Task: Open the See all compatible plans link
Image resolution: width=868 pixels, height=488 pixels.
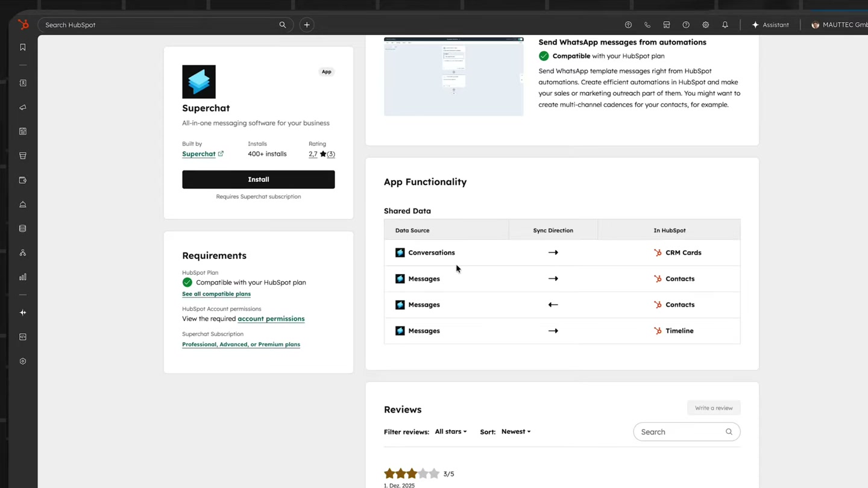Action: click(x=216, y=293)
